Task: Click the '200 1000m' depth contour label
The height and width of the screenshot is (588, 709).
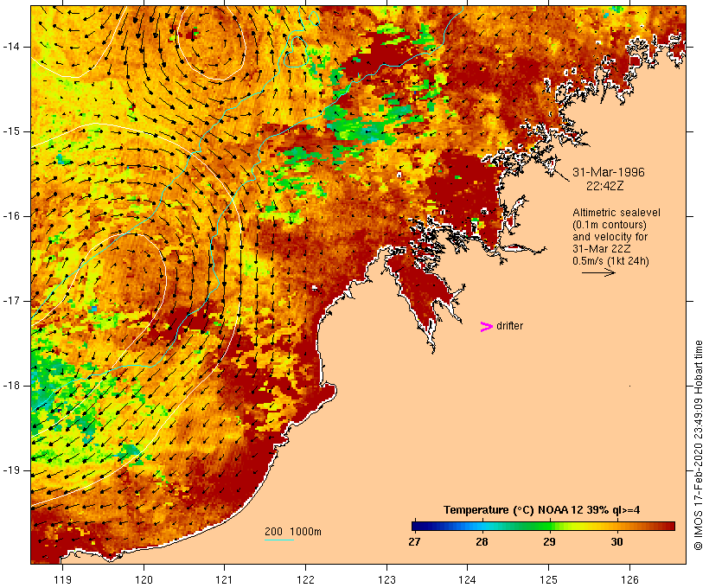Action: [x=293, y=532]
